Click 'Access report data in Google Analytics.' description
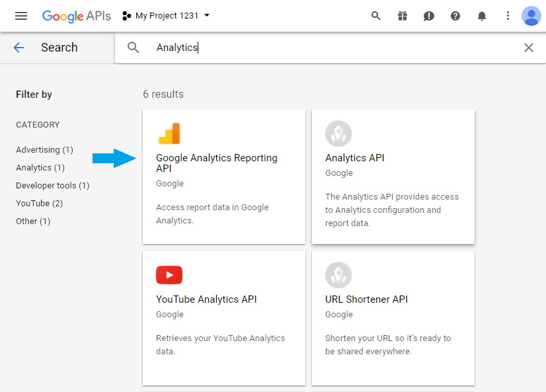 tap(212, 214)
